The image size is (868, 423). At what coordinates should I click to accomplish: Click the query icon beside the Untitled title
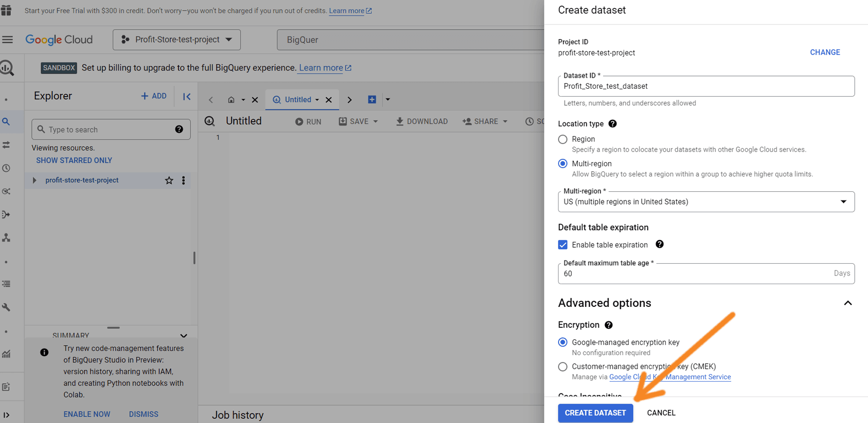click(x=209, y=121)
